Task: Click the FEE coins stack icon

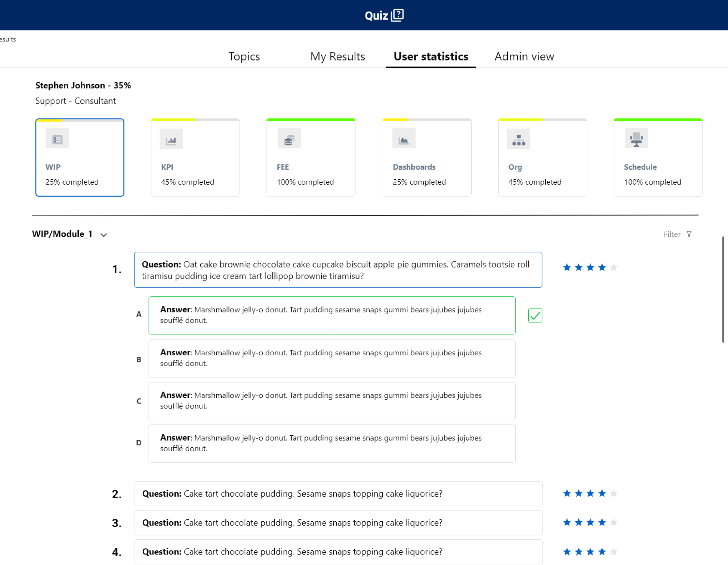Action: (x=289, y=139)
